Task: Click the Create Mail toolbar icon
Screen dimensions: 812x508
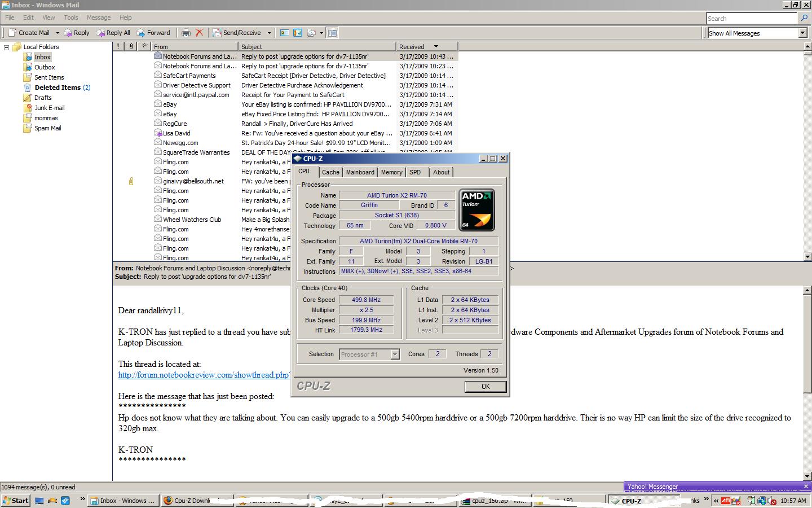Action: click(12, 33)
